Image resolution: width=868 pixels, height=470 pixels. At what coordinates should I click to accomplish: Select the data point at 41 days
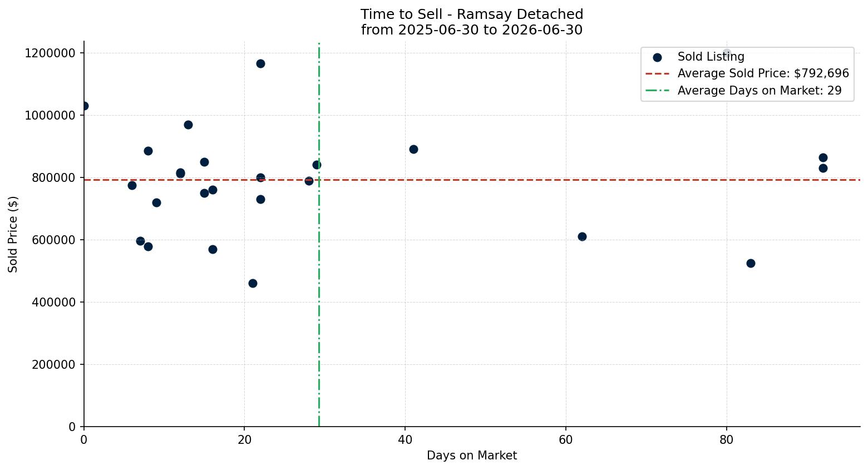[413, 149]
